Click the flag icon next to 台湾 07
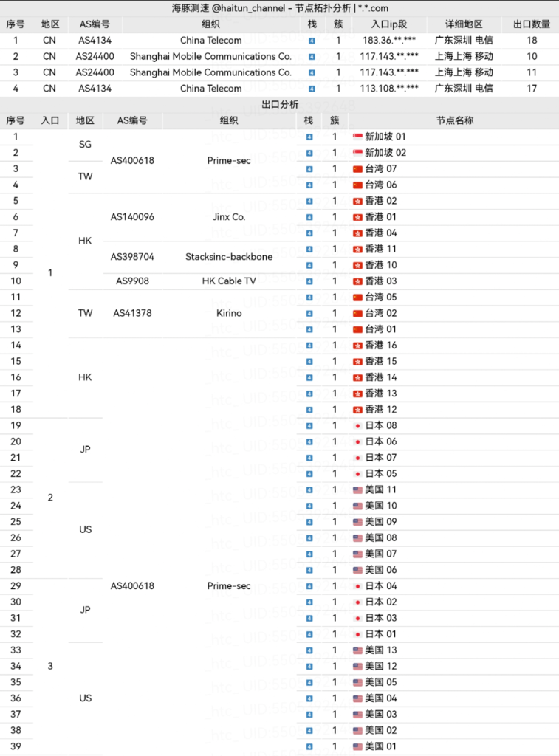The height and width of the screenshot is (756, 559). [x=357, y=169]
